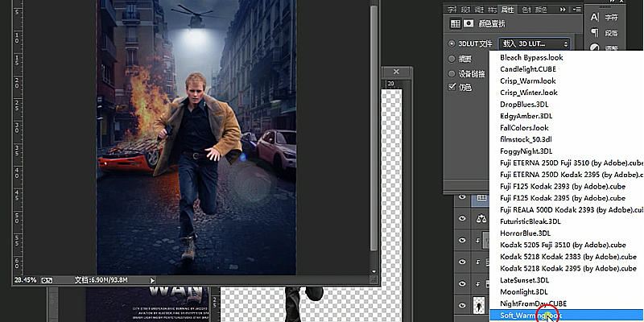Switch to the 属性 (Properties) tab
This screenshot has width=644, height=322.
(x=508, y=10)
